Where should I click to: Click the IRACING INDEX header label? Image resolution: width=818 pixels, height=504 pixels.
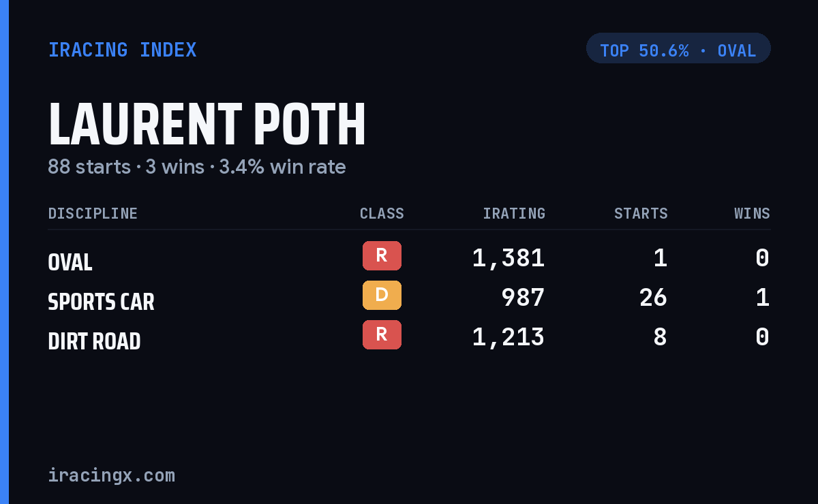coord(123,50)
